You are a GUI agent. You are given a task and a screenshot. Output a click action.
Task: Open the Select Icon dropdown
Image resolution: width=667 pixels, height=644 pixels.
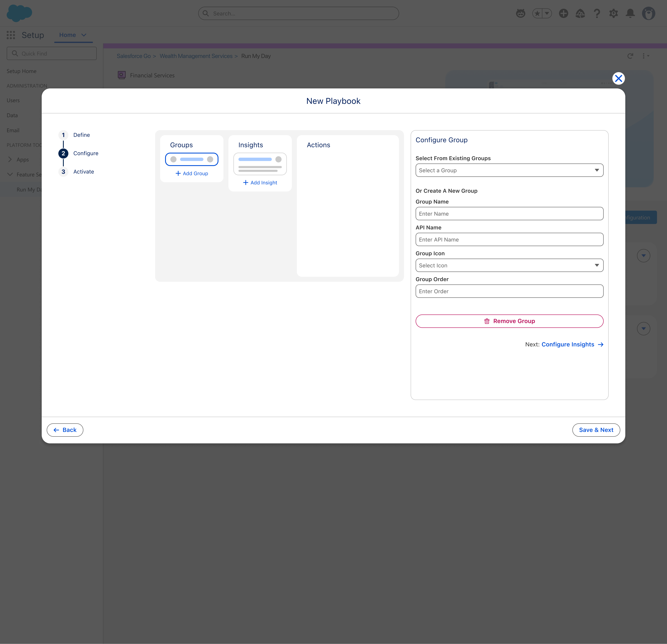click(509, 265)
